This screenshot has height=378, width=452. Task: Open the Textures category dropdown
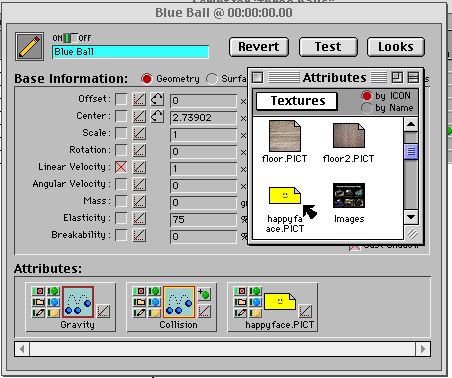tap(297, 101)
